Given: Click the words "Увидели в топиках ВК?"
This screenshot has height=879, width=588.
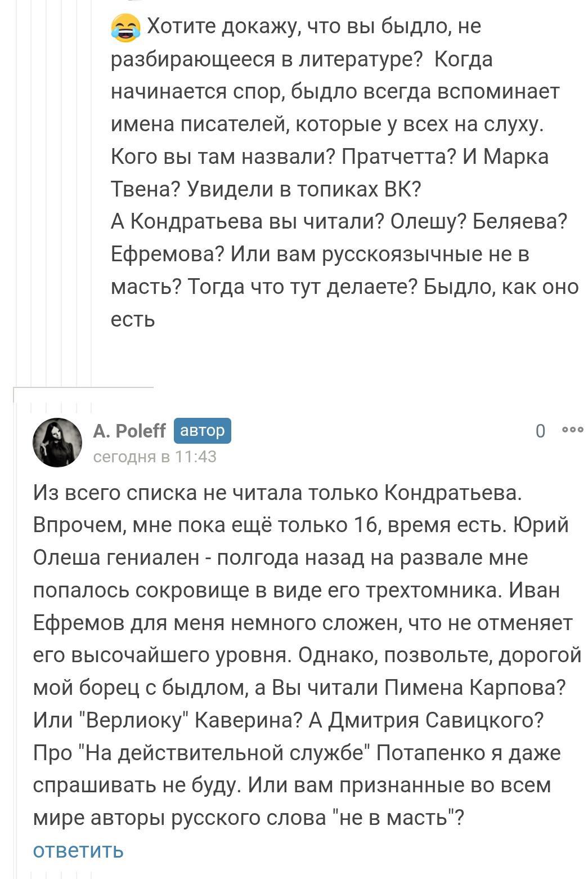Looking at the screenshot, I should pyautogui.click(x=304, y=189).
